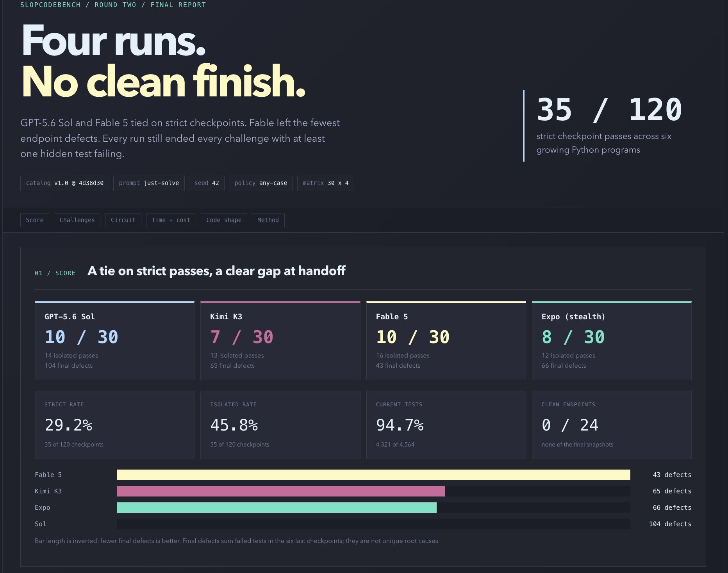This screenshot has height=573, width=728.
Task: Click the yellow "10 / 30" score for Fable 5
Action: (413, 337)
